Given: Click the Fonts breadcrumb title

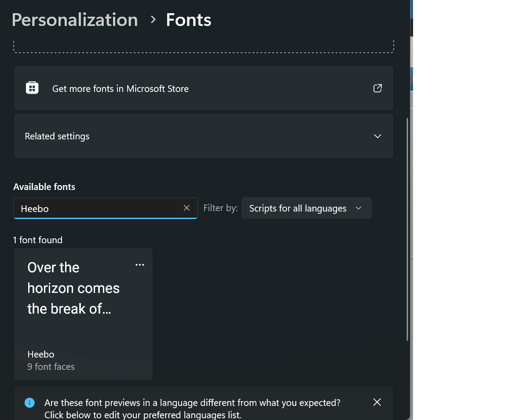Looking at the screenshot, I should pyautogui.click(x=188, y=20).
